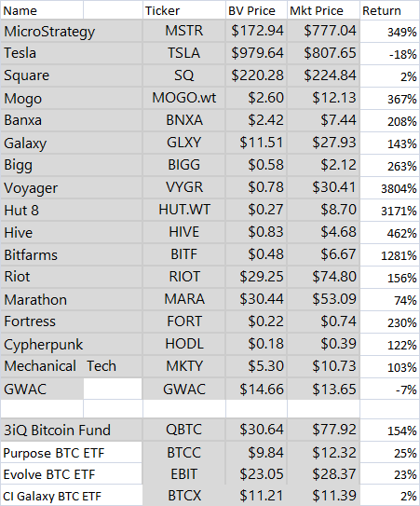420x506 pixels.
Task: Click Hut 8's $0.27 BV price
Action: [x=256, y=210]
